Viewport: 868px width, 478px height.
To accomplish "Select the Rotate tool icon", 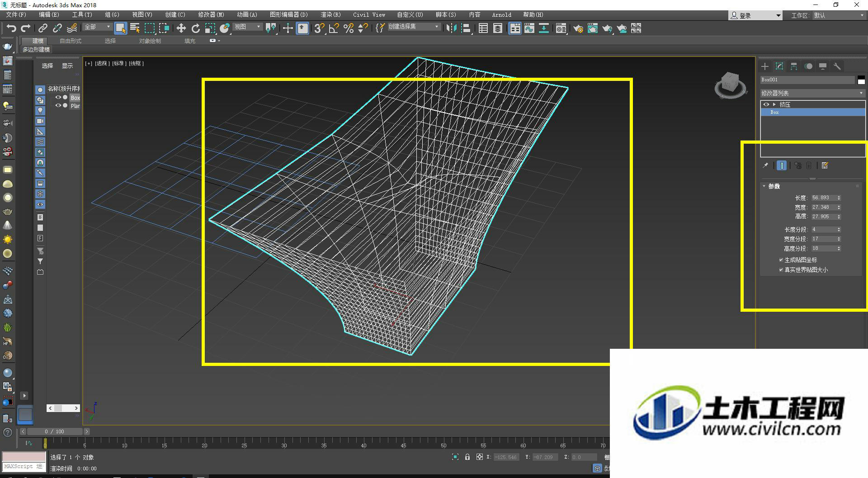I will pyautogui.click(x=196, y=28).
